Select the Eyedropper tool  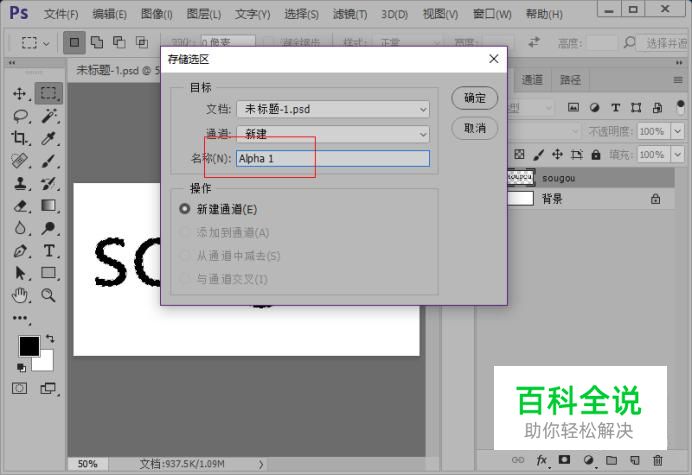tap(49, 138)
